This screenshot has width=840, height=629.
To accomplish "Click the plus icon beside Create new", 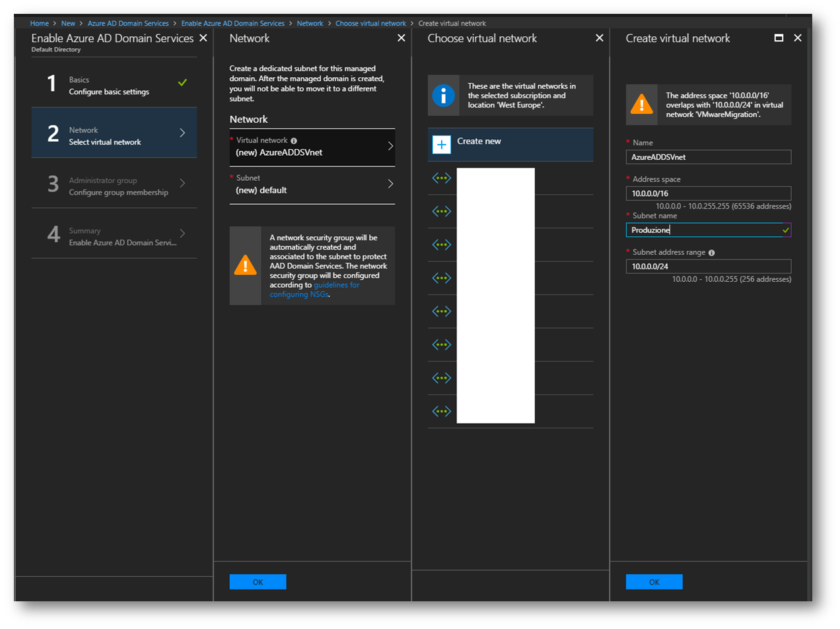I will pyautogui.click(x=442, y=145).
